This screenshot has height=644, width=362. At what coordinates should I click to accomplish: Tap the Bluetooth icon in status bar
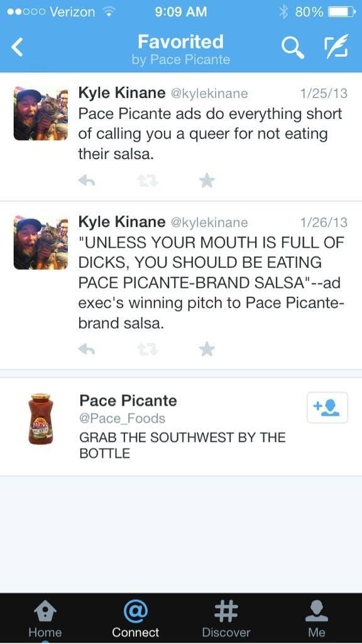point(283,11)
